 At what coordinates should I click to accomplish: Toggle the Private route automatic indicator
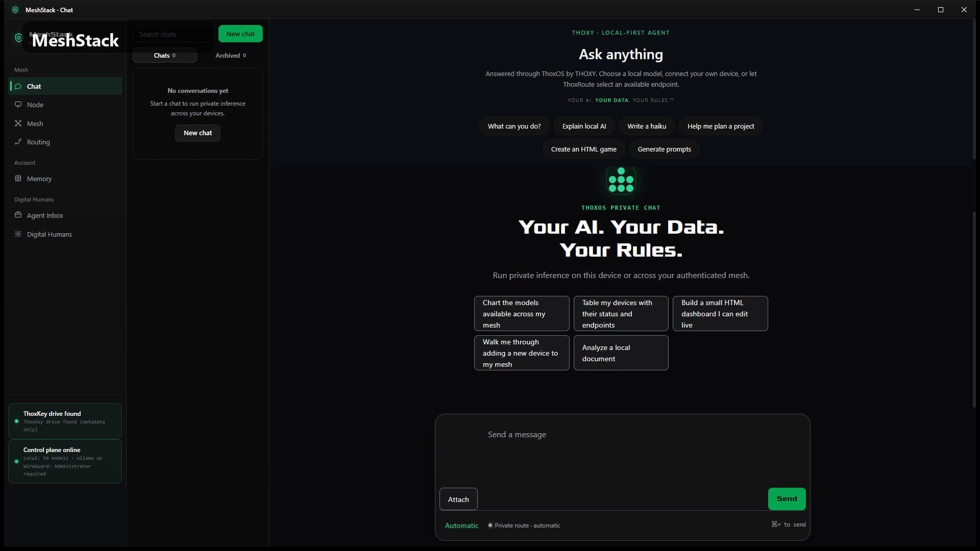point(524,525)
